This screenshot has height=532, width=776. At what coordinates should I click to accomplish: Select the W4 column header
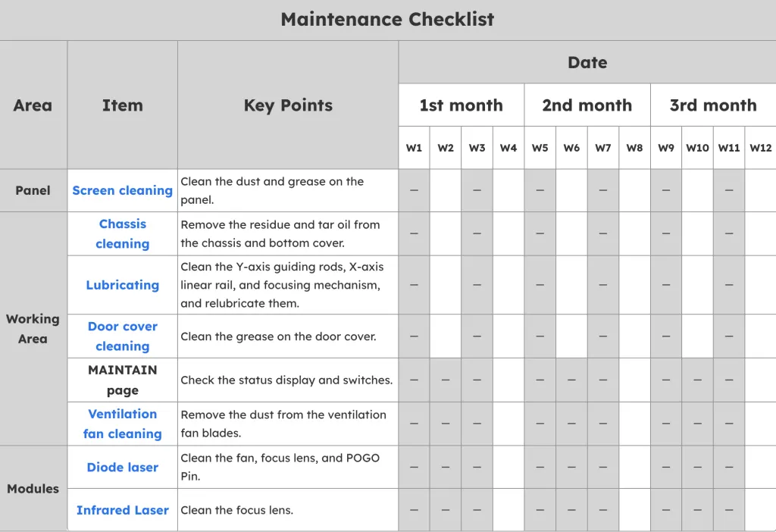508,148
